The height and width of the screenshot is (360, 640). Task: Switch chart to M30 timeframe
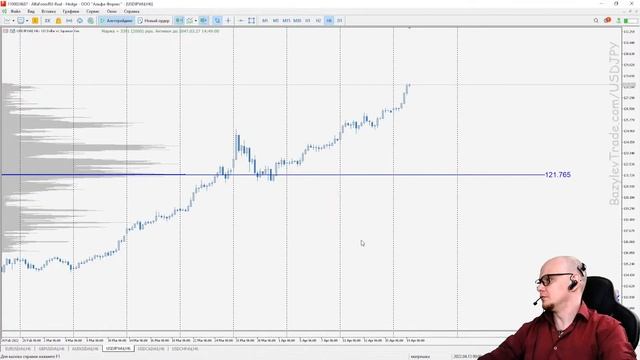[297, 20]
